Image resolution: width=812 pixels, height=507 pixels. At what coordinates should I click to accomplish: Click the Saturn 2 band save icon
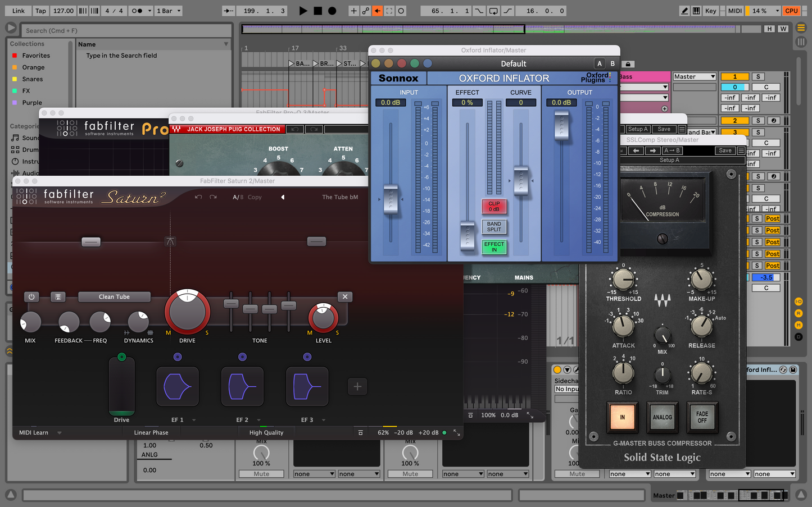coord(58,296)
